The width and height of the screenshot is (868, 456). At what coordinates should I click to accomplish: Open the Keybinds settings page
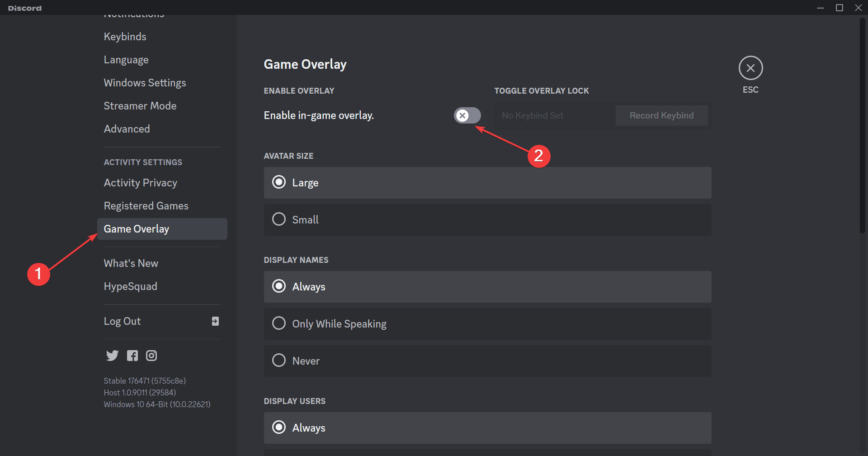point(162,37)
